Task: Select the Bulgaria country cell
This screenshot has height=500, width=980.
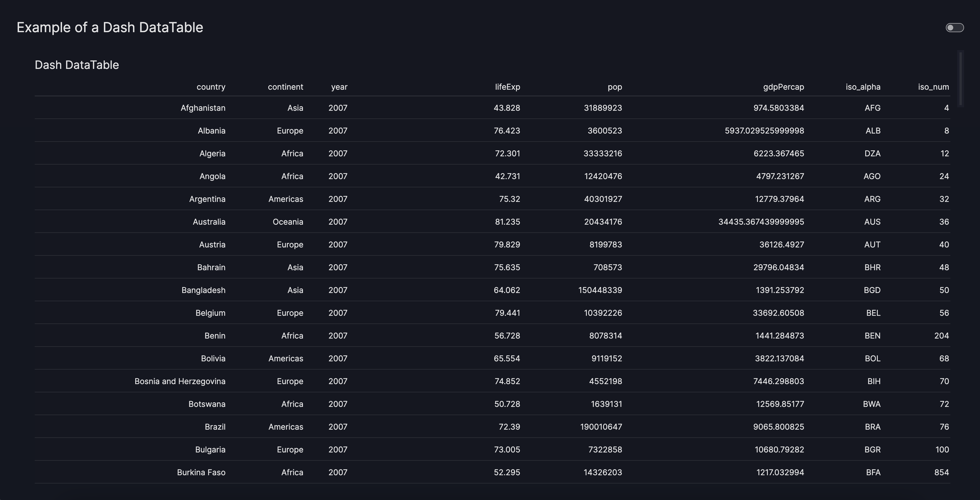Action: tap(210, 450)
